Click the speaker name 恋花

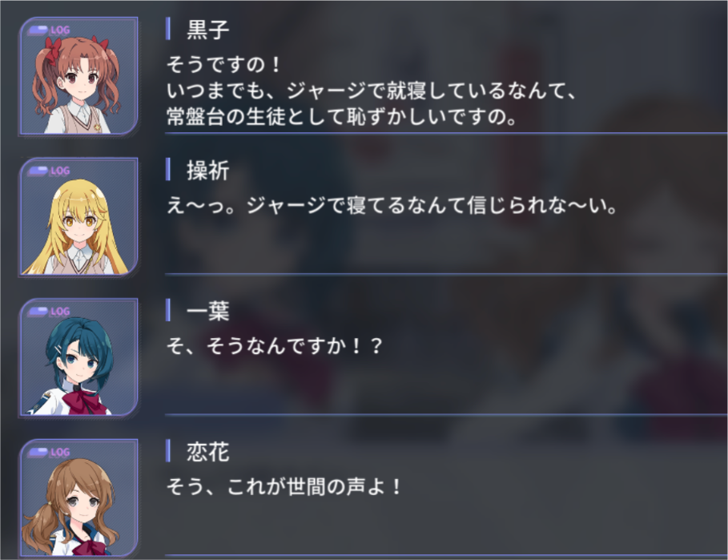click(x=208, y=452)
